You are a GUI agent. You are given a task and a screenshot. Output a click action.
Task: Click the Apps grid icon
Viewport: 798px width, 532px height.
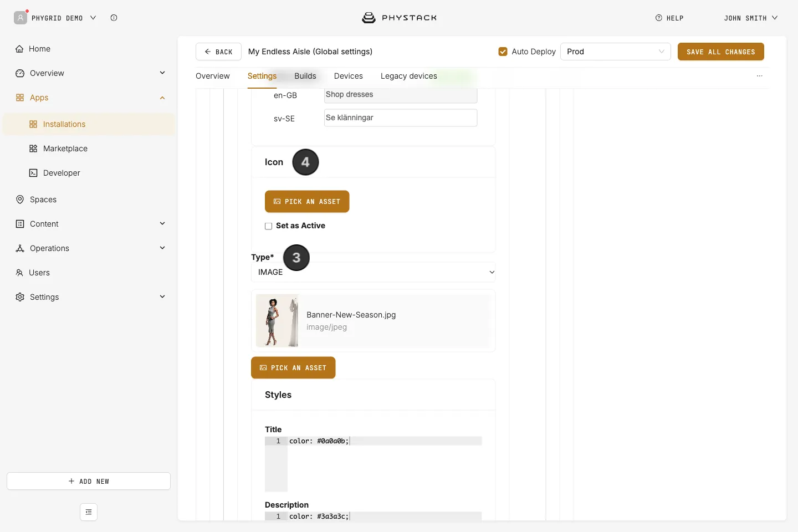click(20, 98)
